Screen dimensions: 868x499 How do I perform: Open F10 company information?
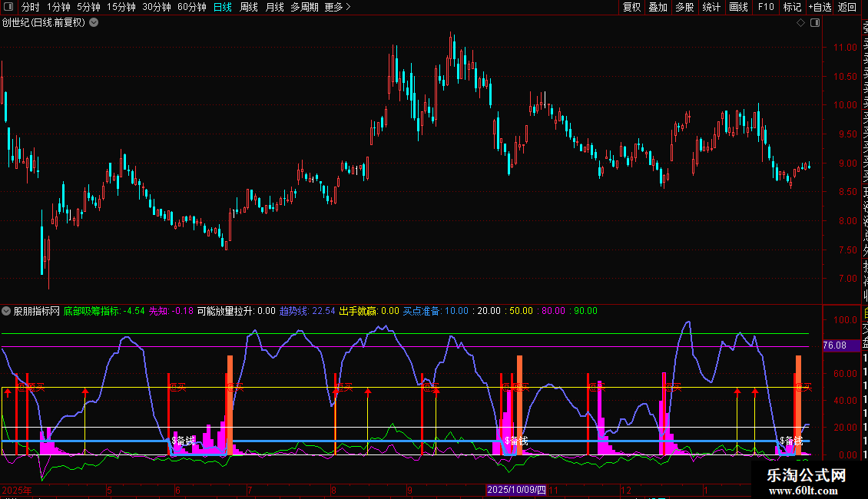click(x=766, y=7)
